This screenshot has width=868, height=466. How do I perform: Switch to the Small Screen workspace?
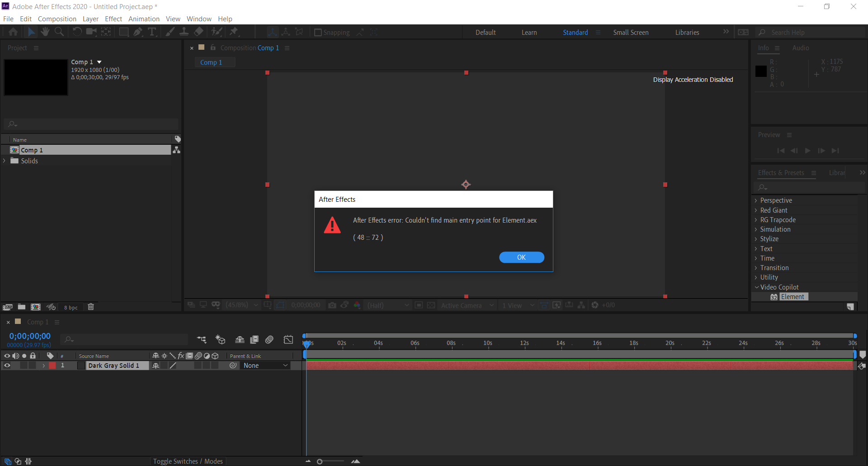pyautogui.click(x=631, y=33)
